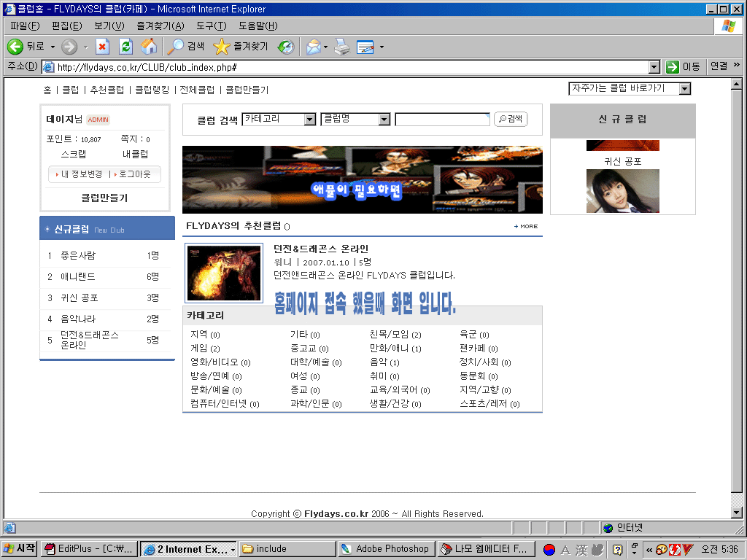Click the IE Back arrow button
747x560 pixels.
(16, 47)
